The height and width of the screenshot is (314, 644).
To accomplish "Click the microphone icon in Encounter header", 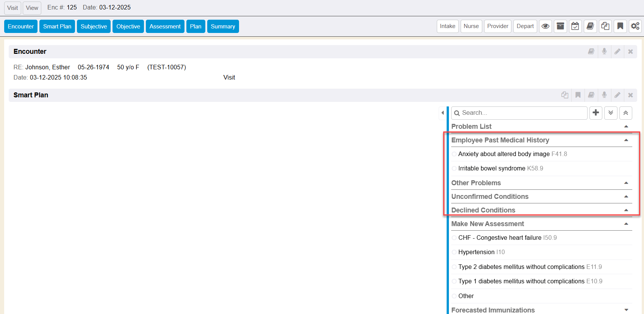I will pos(604,52).
